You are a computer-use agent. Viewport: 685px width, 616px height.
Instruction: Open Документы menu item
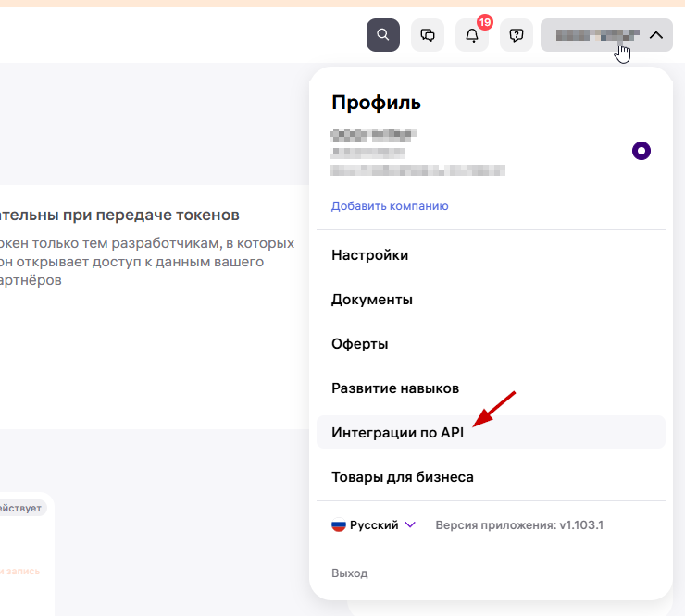click(491, 300)
